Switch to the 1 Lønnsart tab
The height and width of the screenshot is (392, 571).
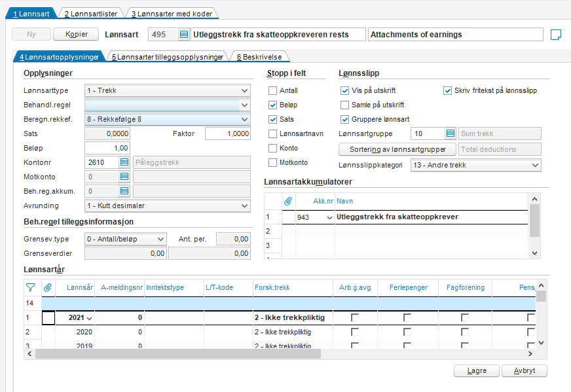click(x=31, y=14)
